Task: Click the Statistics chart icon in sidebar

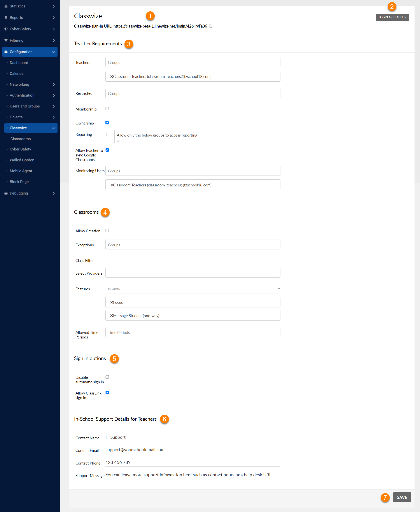Action: point(6,6)
